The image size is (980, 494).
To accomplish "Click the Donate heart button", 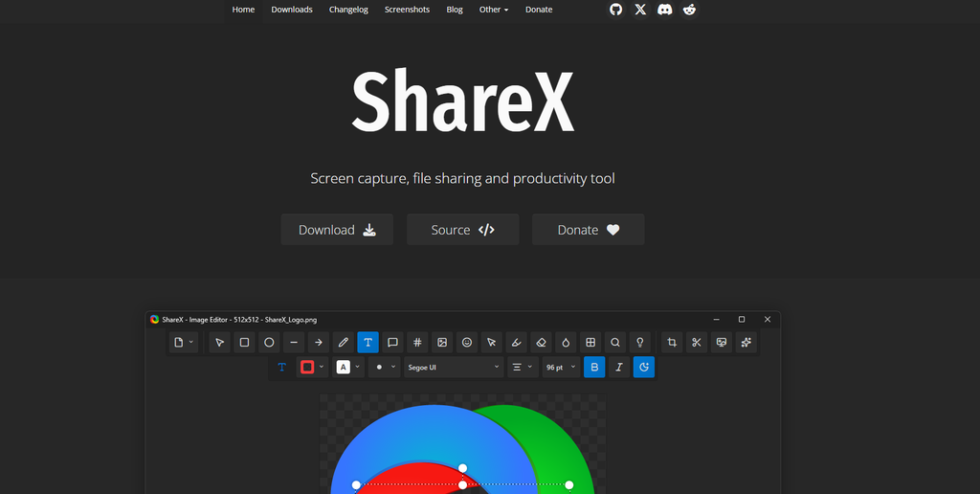I will pos(589,230).
